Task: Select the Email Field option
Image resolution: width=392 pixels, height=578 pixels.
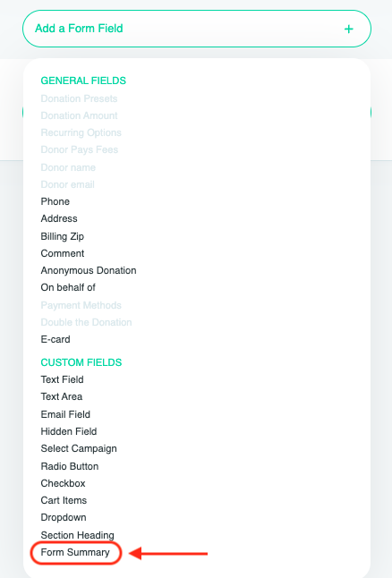Action: [x=65, y=414]
